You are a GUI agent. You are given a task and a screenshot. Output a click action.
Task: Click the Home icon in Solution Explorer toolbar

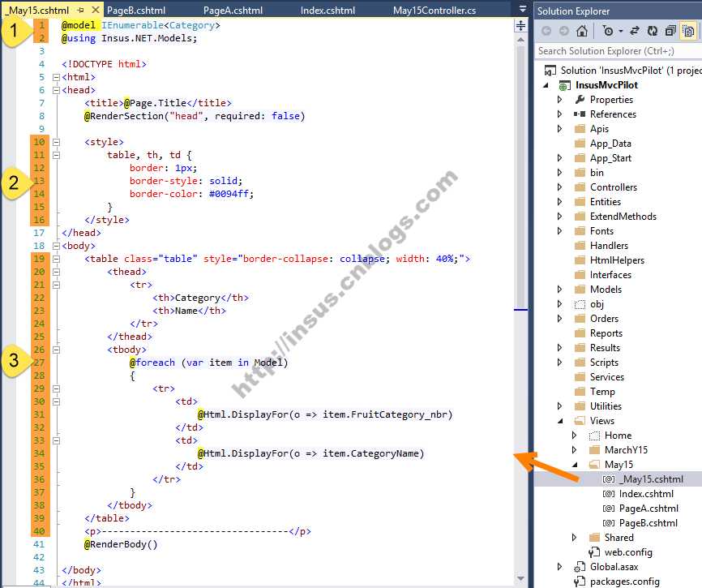pos(581,31)
